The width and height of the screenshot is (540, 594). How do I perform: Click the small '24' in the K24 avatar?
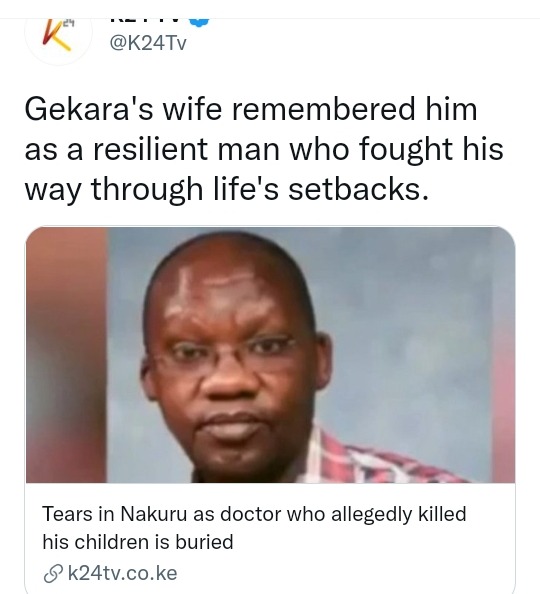[x=67, y=23]
